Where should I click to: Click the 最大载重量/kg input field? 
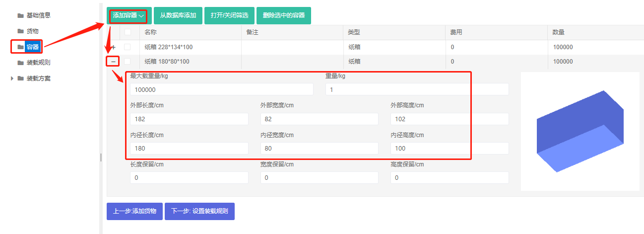click(222, 89)
